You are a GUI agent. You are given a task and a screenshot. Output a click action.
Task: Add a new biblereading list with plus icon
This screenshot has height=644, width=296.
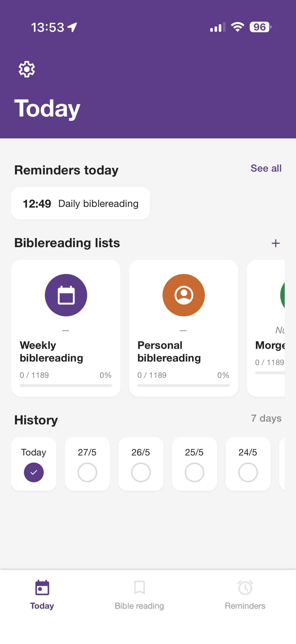tap(276, 243)
